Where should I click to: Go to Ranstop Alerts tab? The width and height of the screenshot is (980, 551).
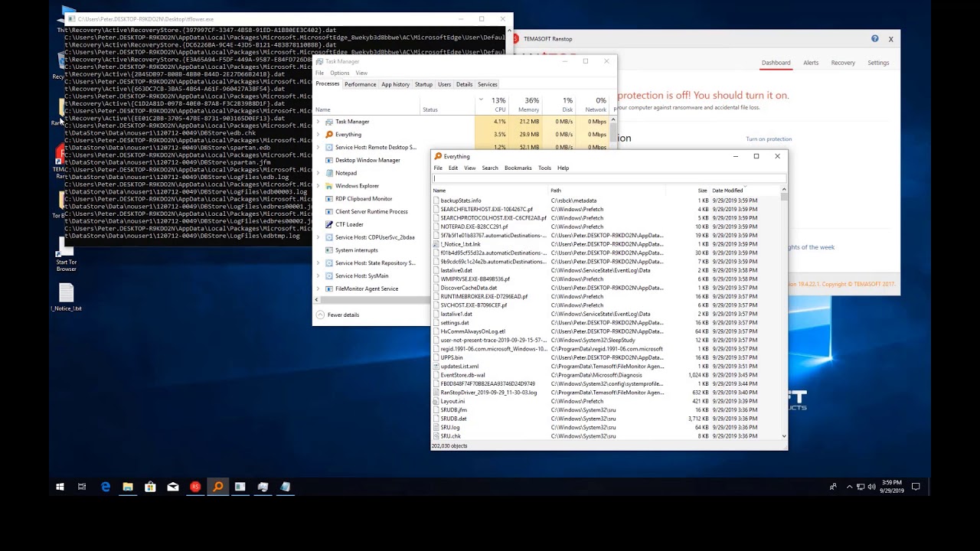(811, 63)
